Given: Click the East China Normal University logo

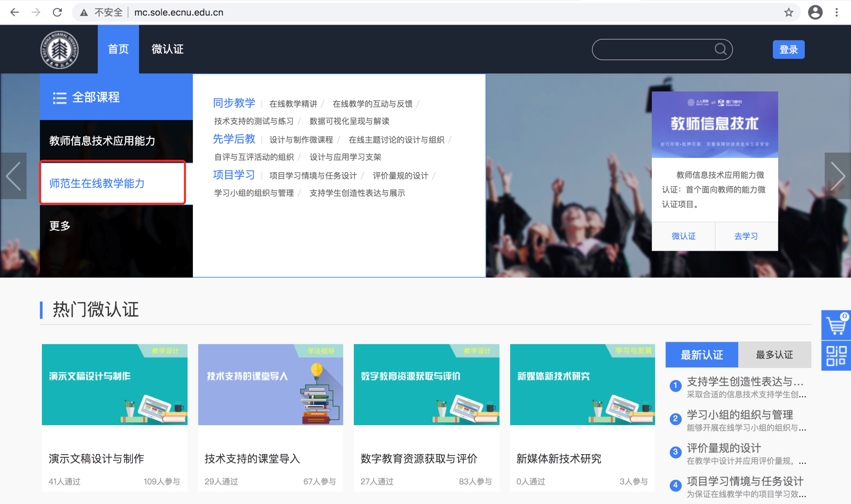Looking at the screenshot, I should [x=60, y=50].
